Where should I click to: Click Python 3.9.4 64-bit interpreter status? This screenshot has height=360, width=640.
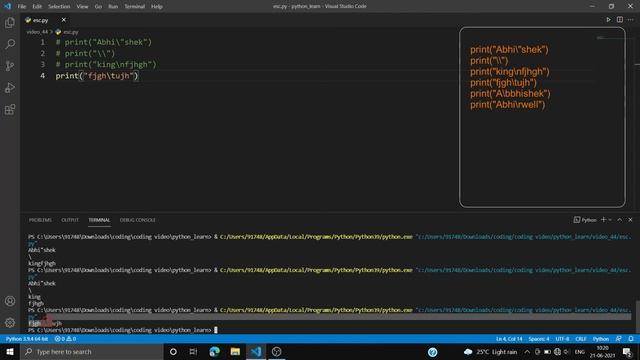point(27,339)
